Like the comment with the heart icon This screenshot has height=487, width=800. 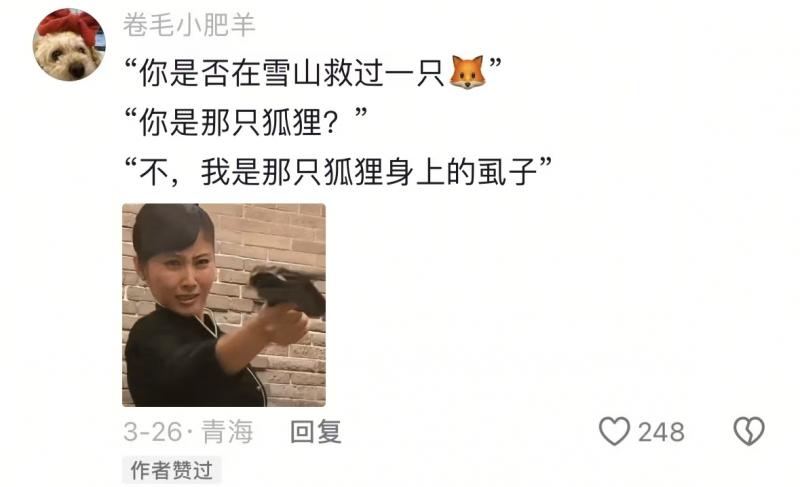tap(614, 431)
